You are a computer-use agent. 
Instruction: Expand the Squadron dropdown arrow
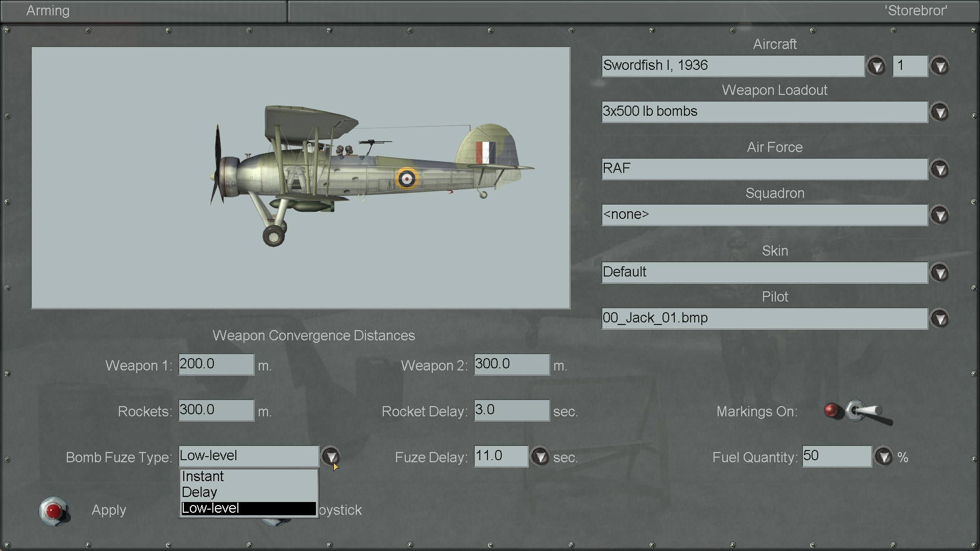pyautogui.click(x=940, y=215)
